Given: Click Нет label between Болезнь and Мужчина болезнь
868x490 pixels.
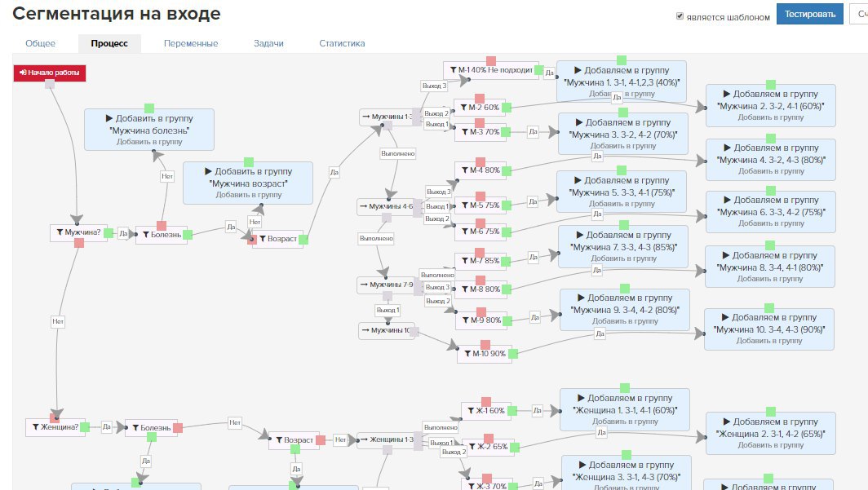Looking at the screenshot, I should (x=167, y=176).
